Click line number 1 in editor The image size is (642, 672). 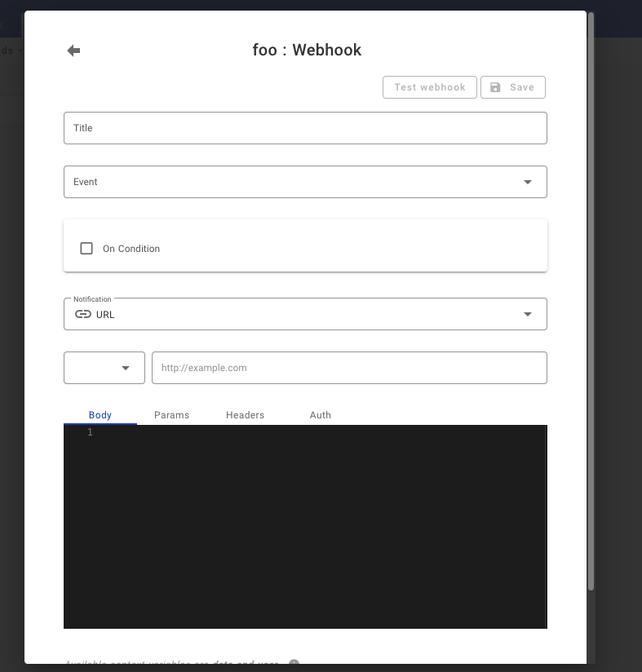tap(90, 432)
